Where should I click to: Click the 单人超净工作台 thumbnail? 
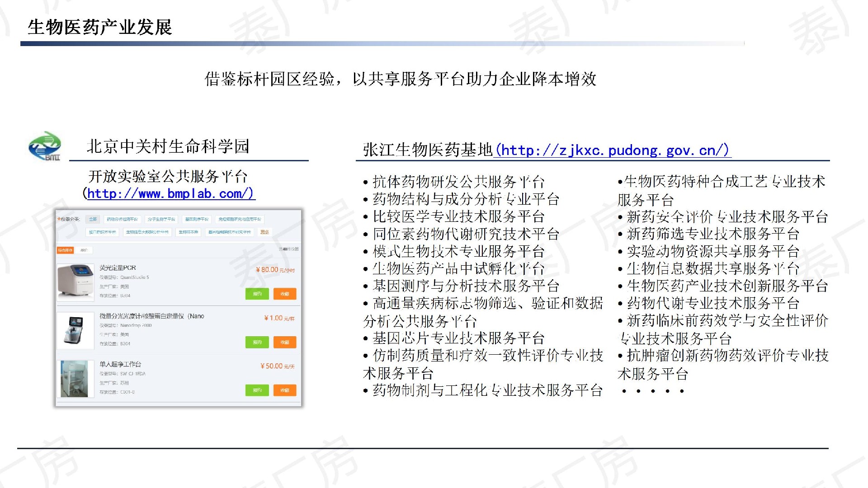75,379
